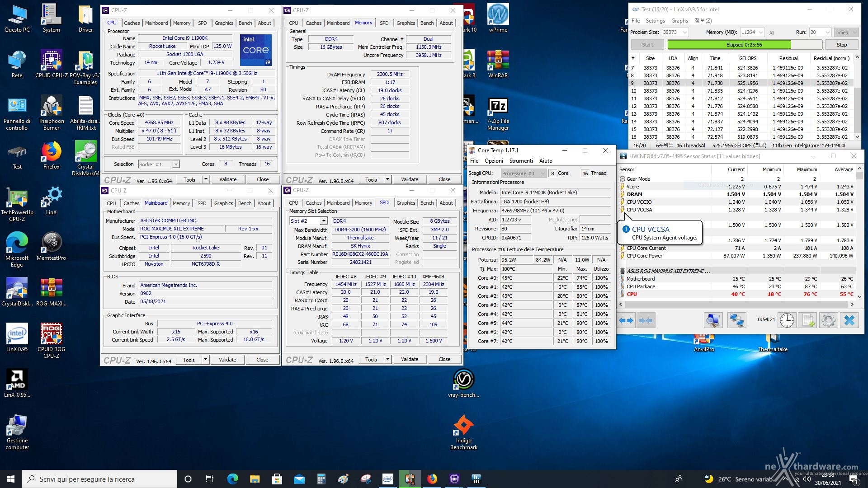The width and height of the screenshot is (868, 488).
Task: Open wPrime desktop shortcut
Action: click(x=498, y=18)
